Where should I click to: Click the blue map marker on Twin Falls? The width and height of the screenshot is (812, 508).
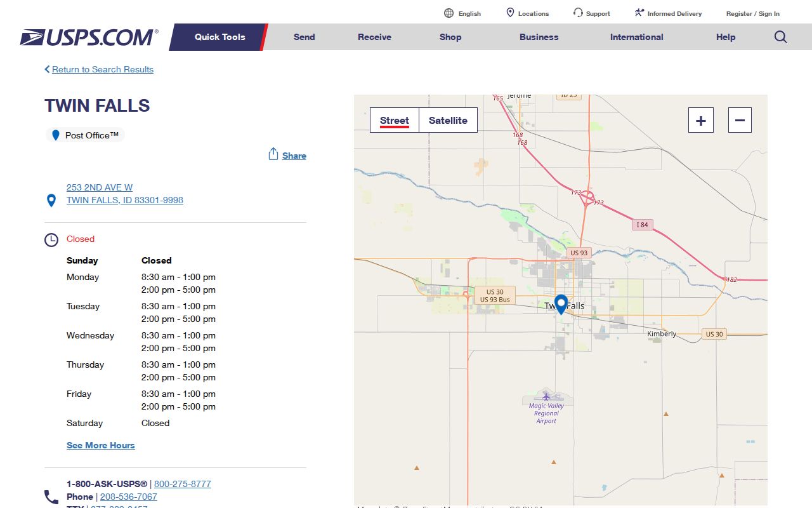click(561, 304)
